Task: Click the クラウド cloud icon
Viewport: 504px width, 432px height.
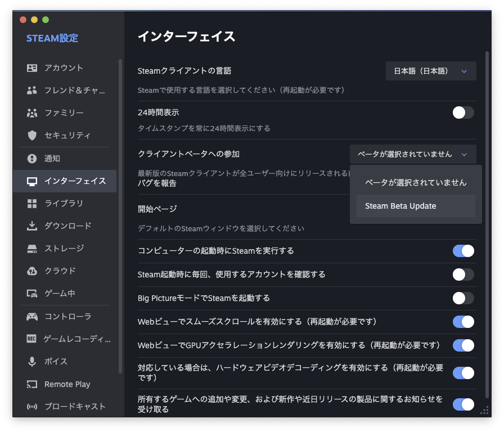Action: 32,271
